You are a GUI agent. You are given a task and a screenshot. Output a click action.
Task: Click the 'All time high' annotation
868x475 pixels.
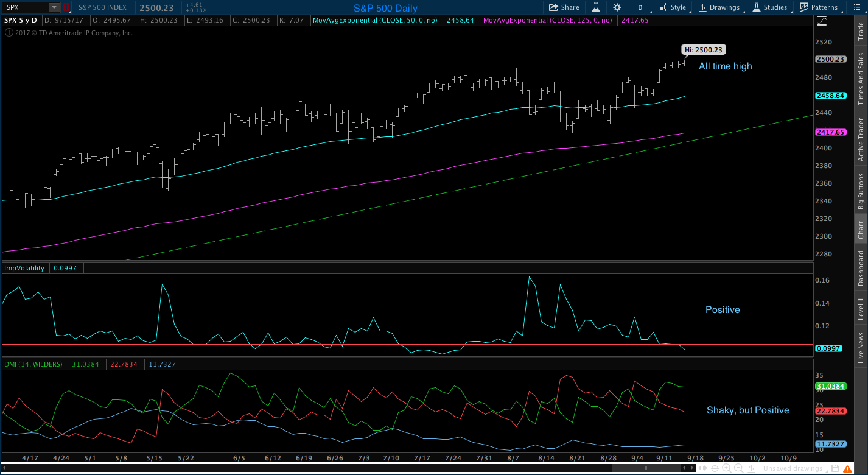pyautogui.click(x=725, y=66)
